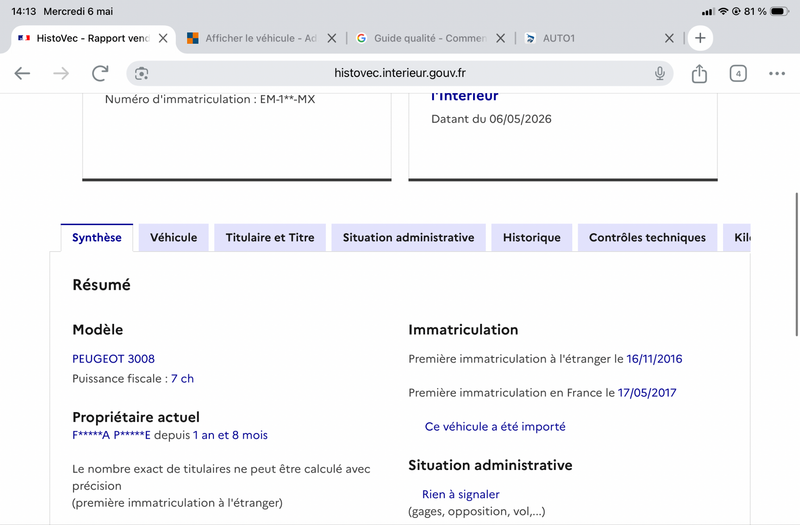Viewport: 800px width, 525px height.
Task: Click the Datant du 06/05/2026 text
Action: tap(491, 119)
